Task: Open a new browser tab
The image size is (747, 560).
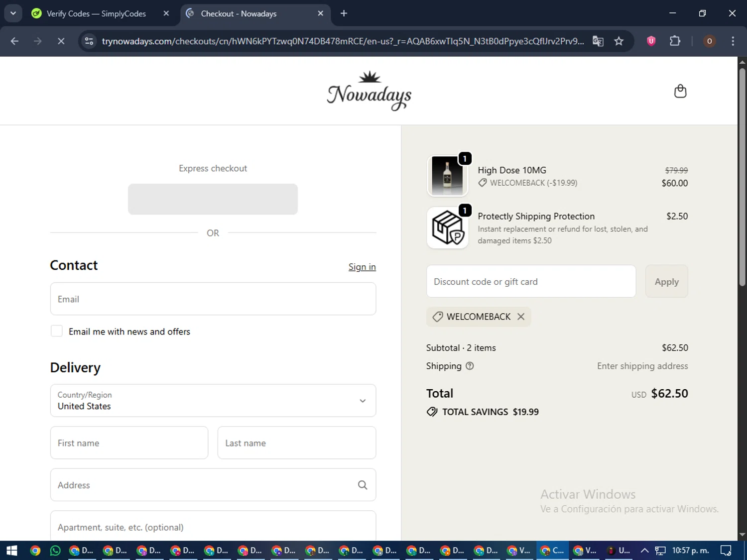Action: coord(344,13)
